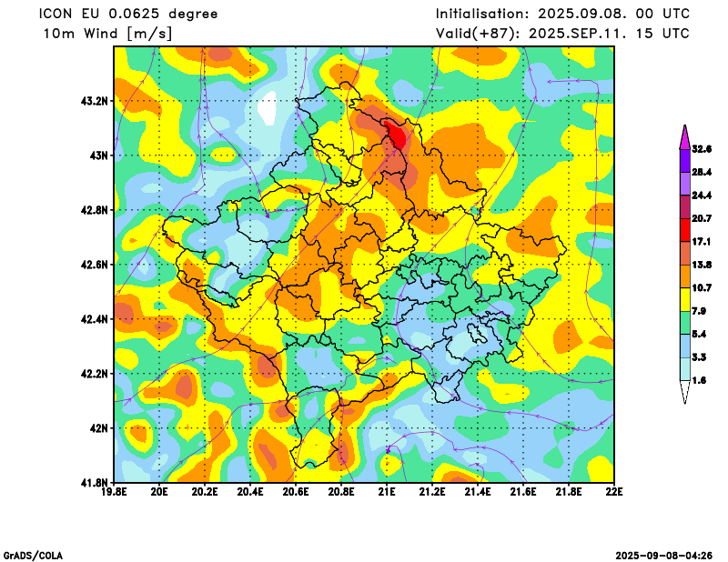
Task: Click the orange legend swatch between 10.7 and 13.8
Action: point(684,276)
